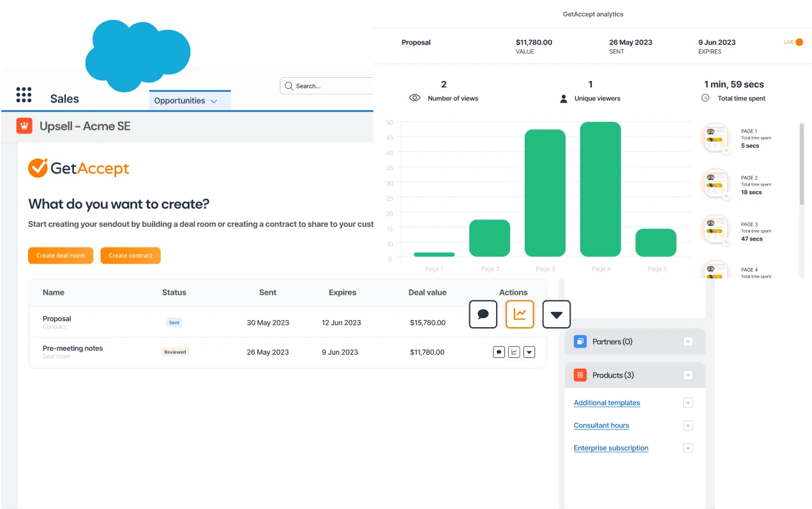Screen dimensions: 812x509
Task: Open the Consultant hours product link
Action: coord(601,425)
